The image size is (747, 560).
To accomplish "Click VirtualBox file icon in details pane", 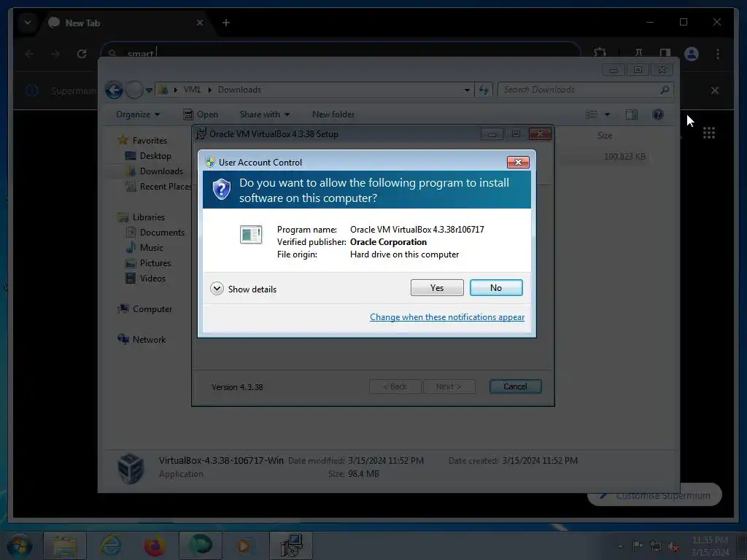I will (x=131, y=468).
